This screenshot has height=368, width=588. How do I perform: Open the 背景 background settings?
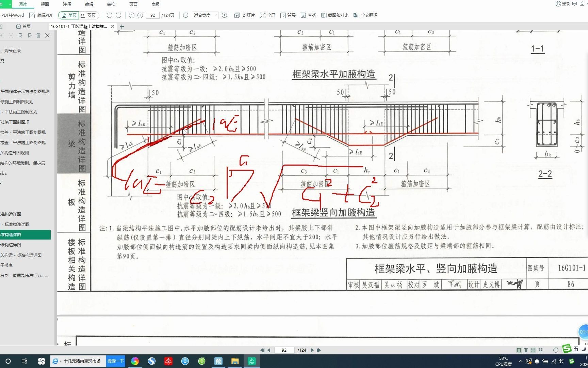[288, 15]
